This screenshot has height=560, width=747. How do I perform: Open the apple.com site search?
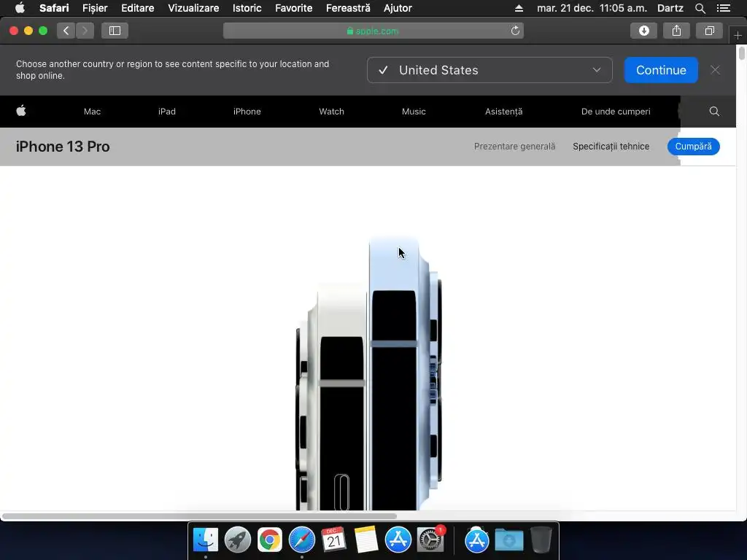[x=714, y=112]
